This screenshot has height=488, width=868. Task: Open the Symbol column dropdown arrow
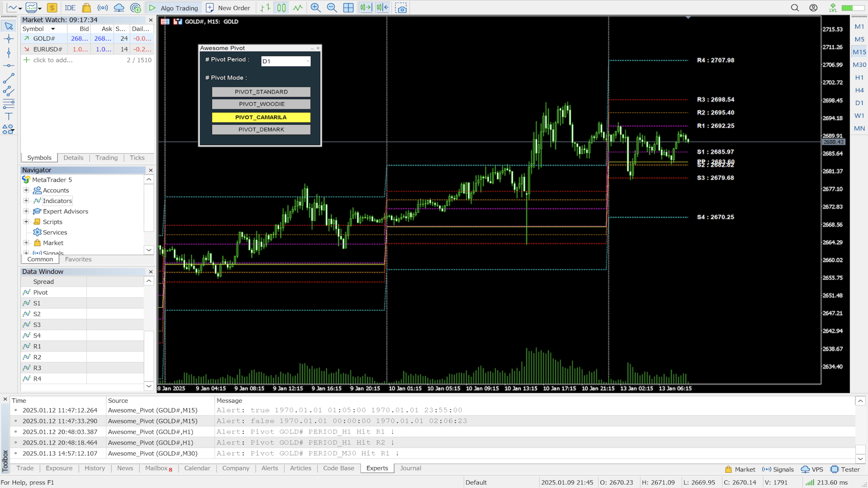click(53, 29)
